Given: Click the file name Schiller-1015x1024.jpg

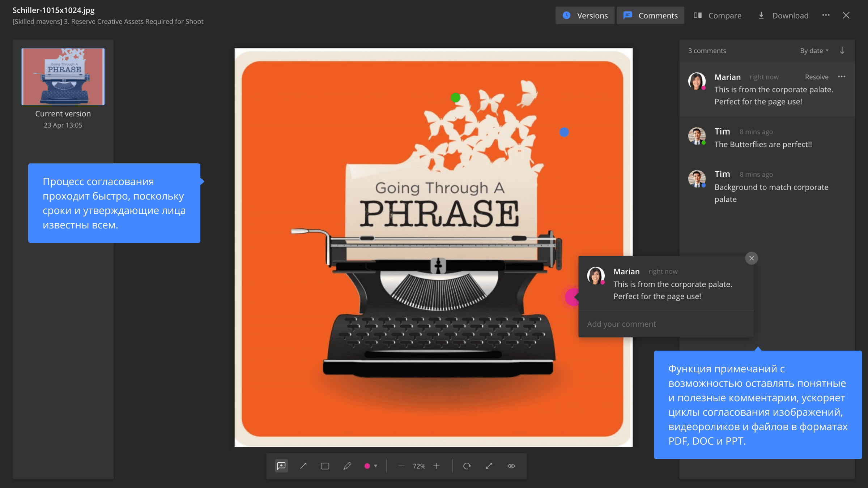Looking at the screenshot, I should (x=54, y=10).
